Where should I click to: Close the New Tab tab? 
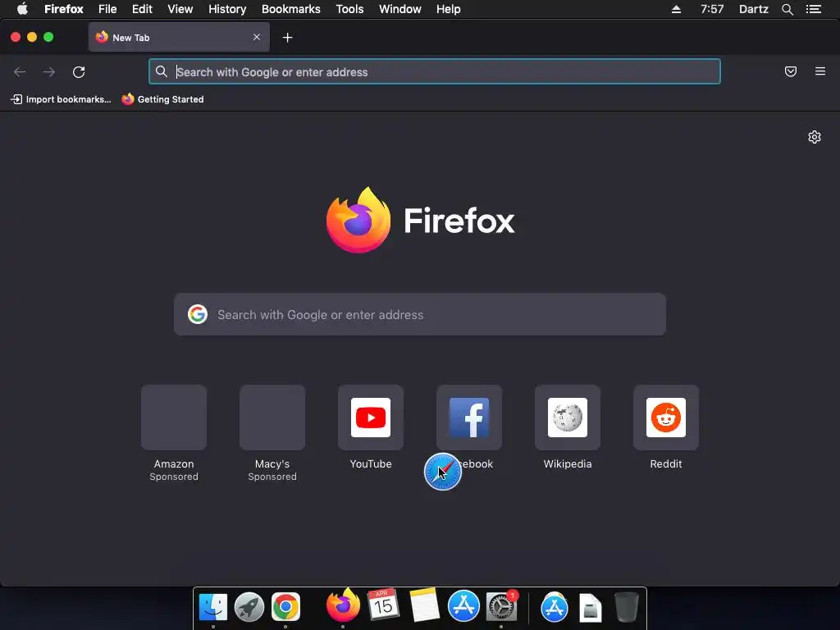[257, 37]
